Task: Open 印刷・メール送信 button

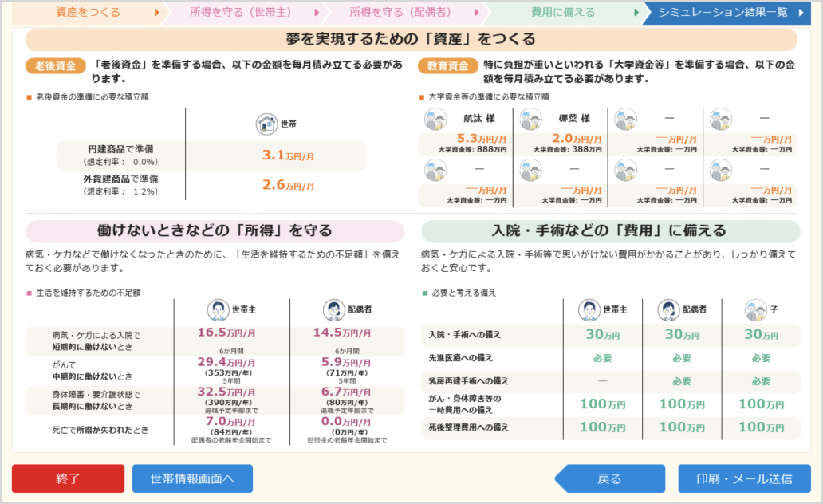Action: 744,478
